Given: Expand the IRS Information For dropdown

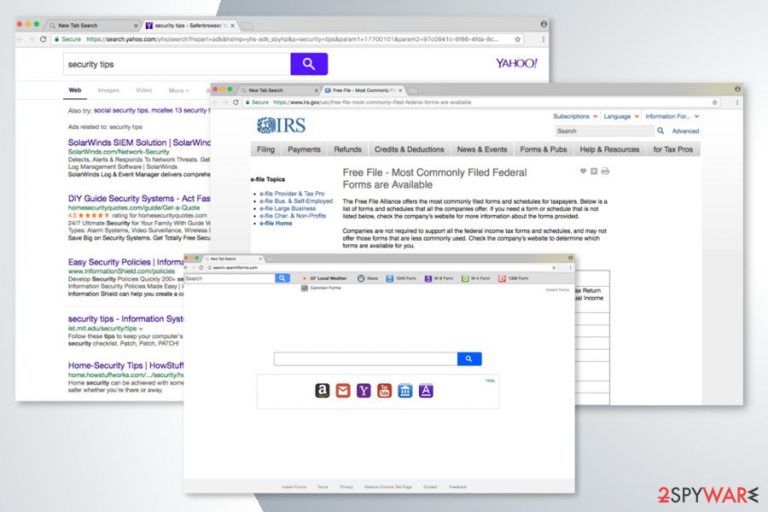Looking at the screenshot, I should tap(672, 117).
